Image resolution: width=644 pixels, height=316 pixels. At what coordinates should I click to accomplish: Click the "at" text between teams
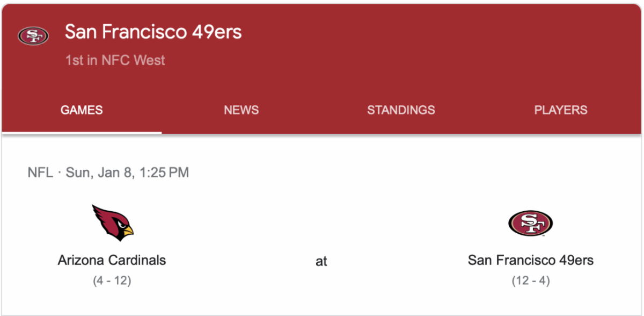(x=321, y=261)
